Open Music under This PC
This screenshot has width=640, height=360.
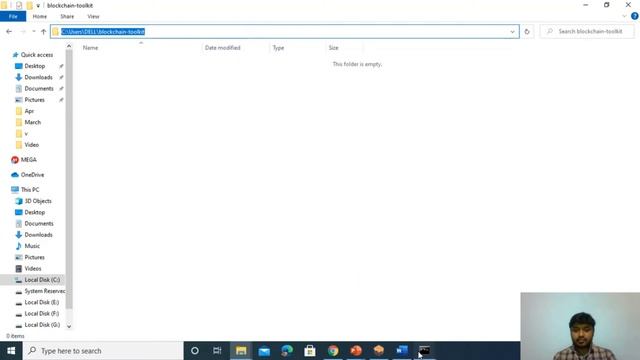click(32, 246)
